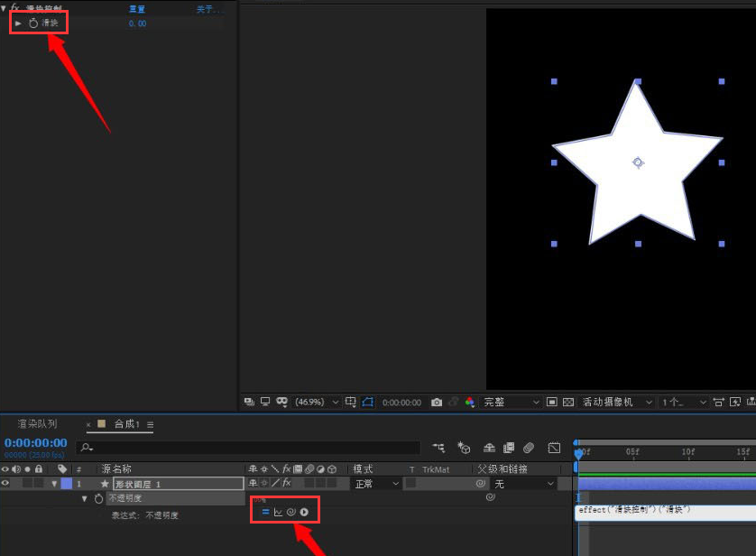Open the 活动摄像机 active camera dropdown
This screenshot has height=556, width=756.
point(617,403)
